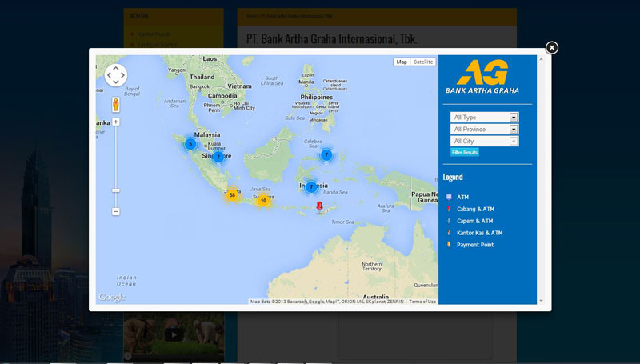Close the map popup with X button
Screen dimensions: 640x364
point(551,48)
